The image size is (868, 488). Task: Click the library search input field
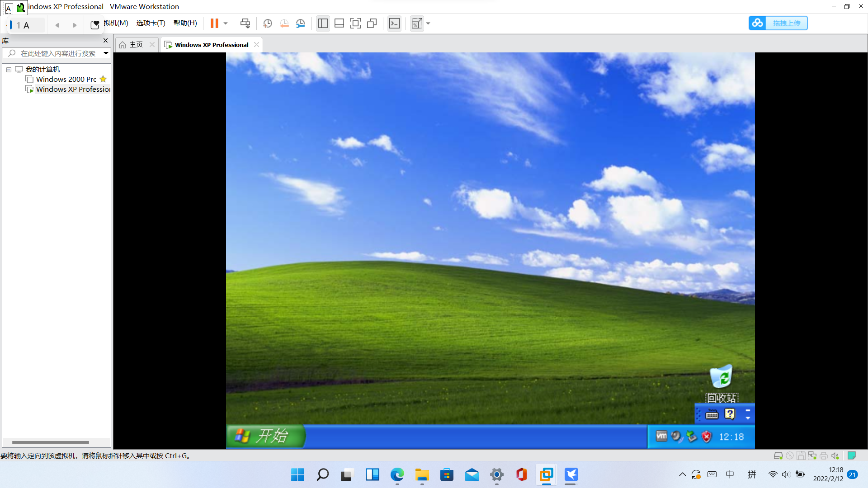(58, 53)
